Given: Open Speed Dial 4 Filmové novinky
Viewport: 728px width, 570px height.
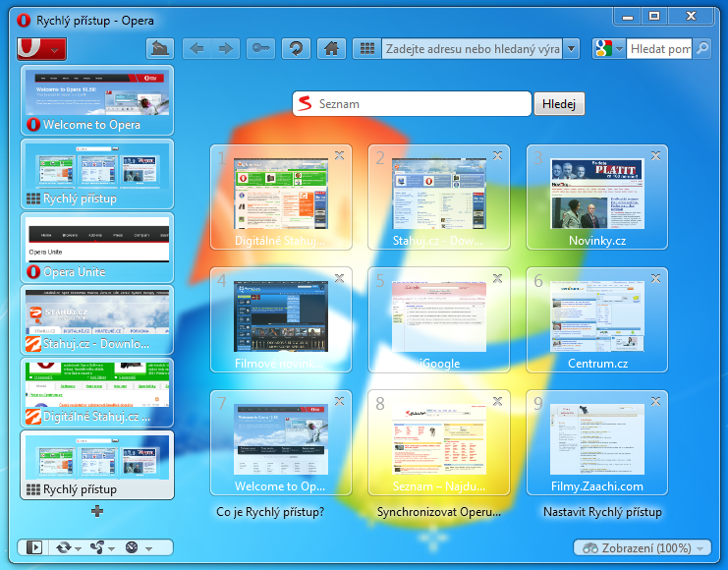Looking at the screenshot, I should click(281, 320).
